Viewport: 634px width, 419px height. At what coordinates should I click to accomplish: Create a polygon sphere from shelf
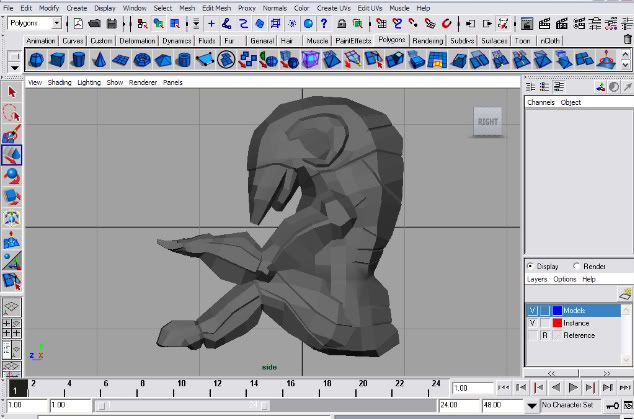[x=36, y=60]
